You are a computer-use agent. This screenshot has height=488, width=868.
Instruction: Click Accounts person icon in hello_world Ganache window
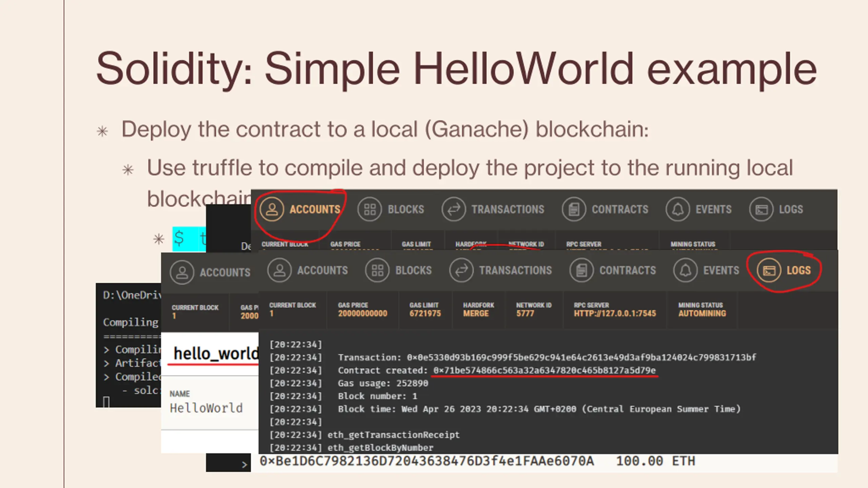click(x=182, y=272)
